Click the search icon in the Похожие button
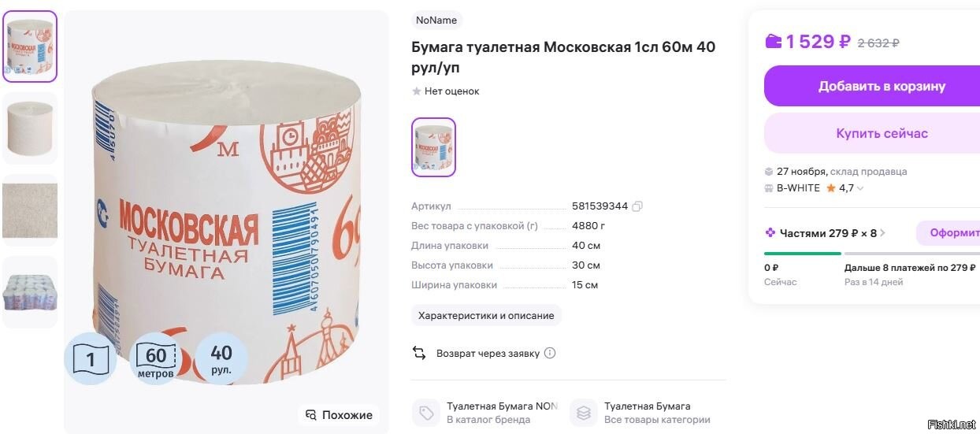Image resolution: width=980 pixels, height=434 pixels. click(x=311, y=415)
